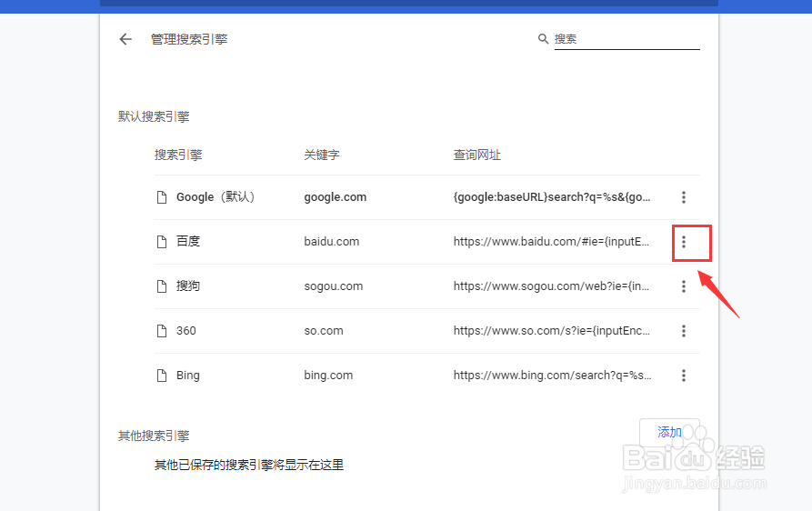The image size is (812, 511).
Task: Go back with the arrow beside 管理搜索引擎
Action: [125, 39]
